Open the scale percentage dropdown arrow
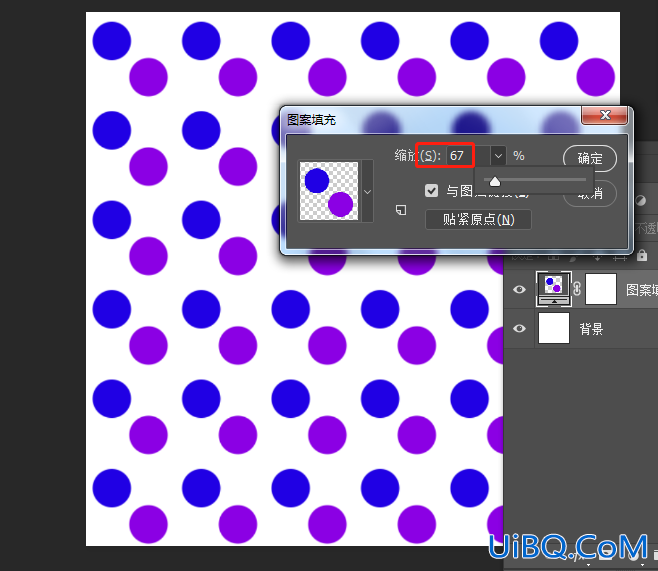Image resolution: width=658 pixels, height=571 pixels. point(498,156)
